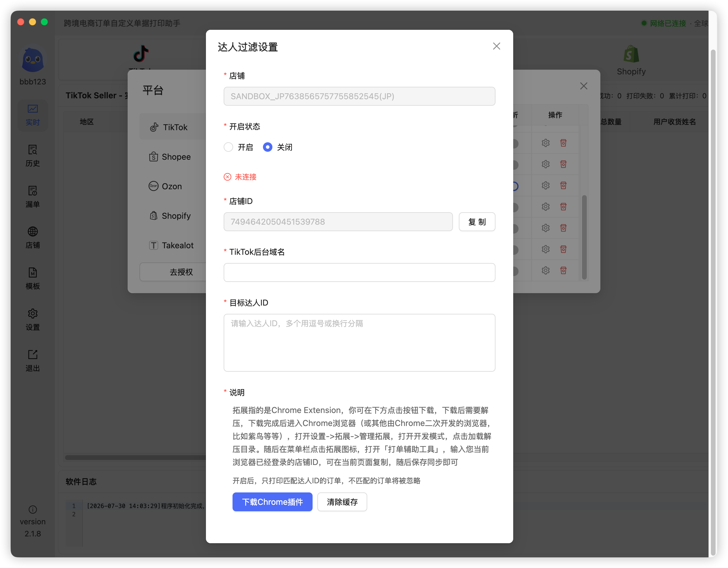Click the delete icon in last 操作 row
Viewport: 728px width, 568px height.
(563, 270)
